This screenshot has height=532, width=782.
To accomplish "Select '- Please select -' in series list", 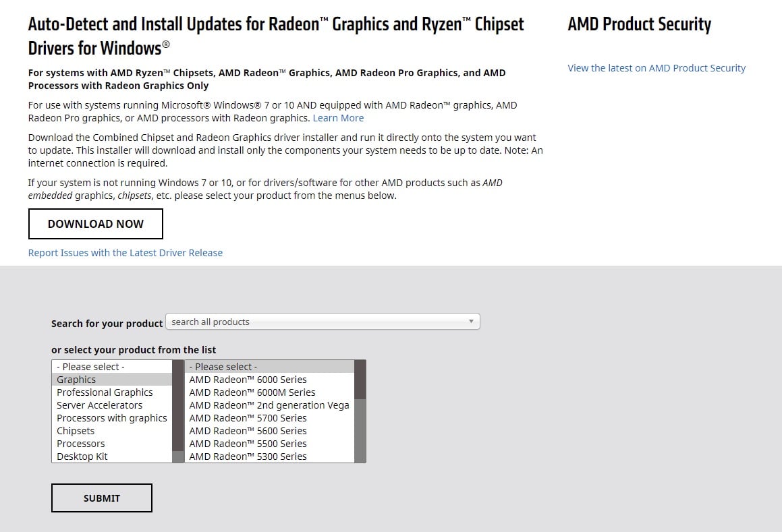I will [269, 367].
